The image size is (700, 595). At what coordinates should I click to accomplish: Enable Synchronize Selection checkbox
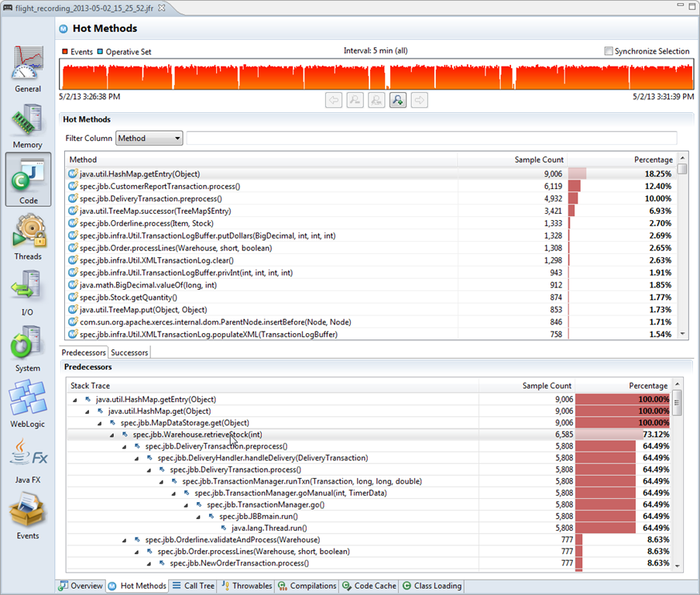pyautogui.click(x=608, y=51)
